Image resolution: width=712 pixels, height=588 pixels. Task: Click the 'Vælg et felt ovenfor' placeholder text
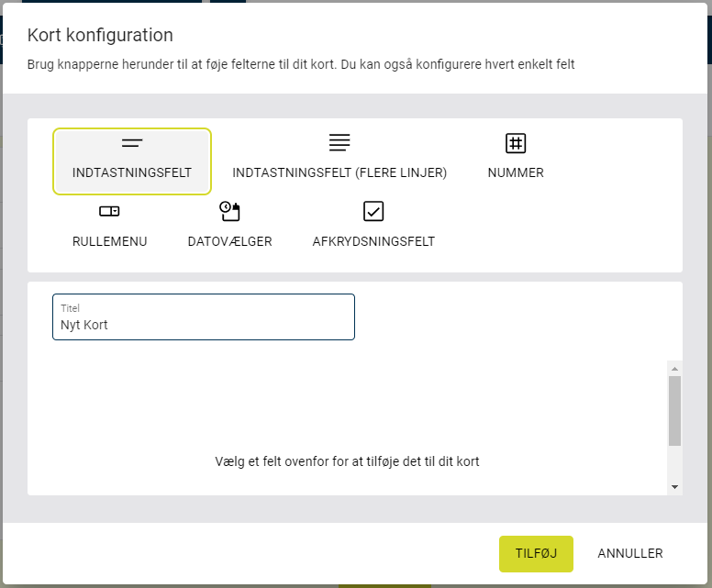pyautogui.click(x=348, y=461)
